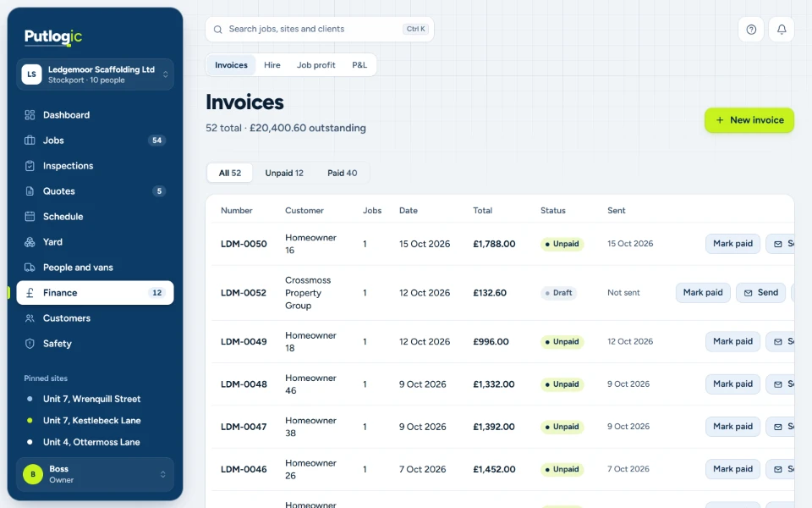Filter by Unpaid 12 invoices
This screenshot has height=508, width=812.
pos(284,173)
